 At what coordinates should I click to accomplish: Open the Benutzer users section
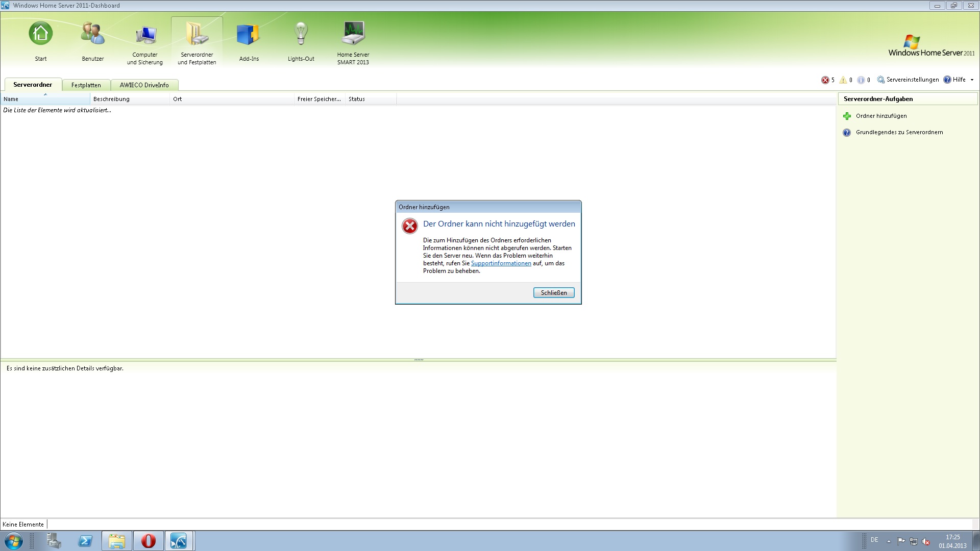(x=93, y=42)
